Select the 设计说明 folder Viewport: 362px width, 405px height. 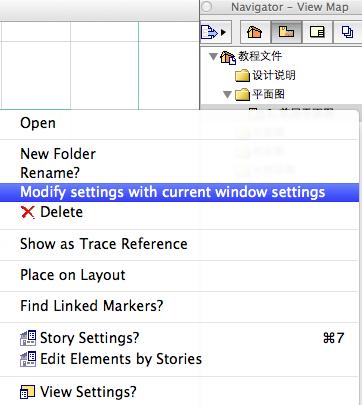(265, 75)
